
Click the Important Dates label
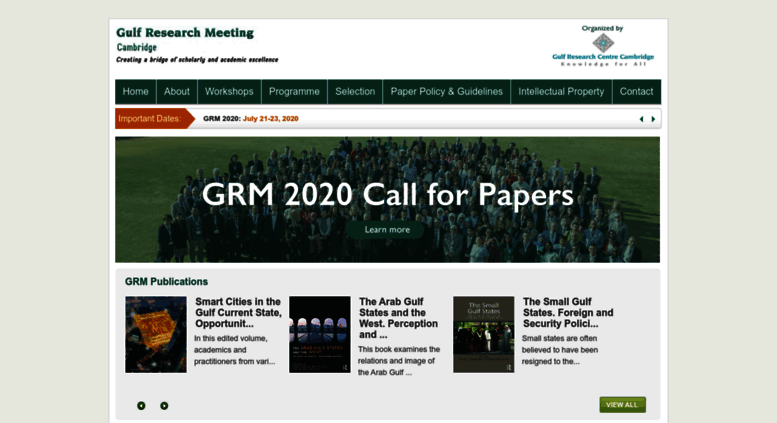[x=149, y=119]
